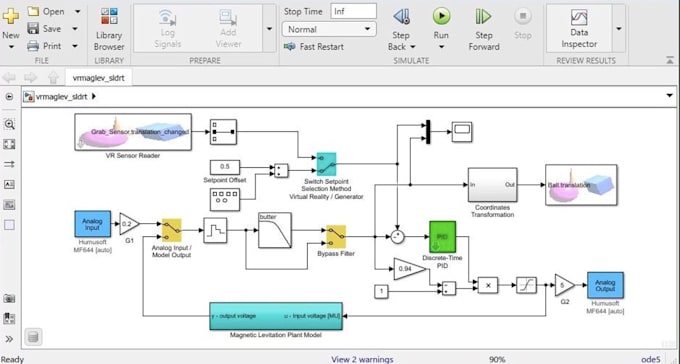Open the Library Browser
Image resolution: width=680 pixels, height=364 pixels.
pos(109,29)
